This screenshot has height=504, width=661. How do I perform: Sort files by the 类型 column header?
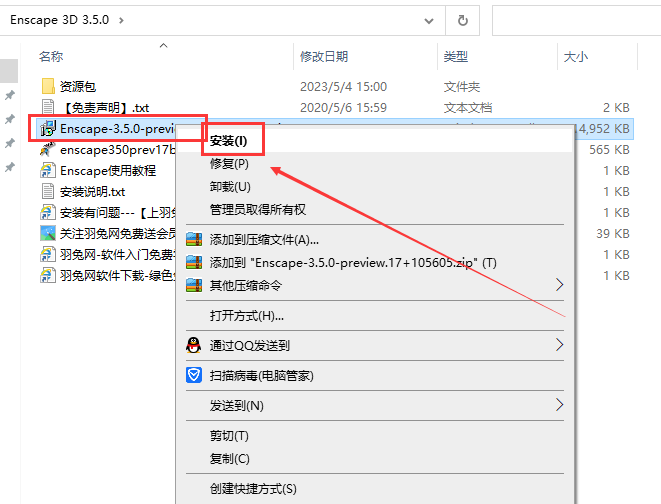coord(456,56)
